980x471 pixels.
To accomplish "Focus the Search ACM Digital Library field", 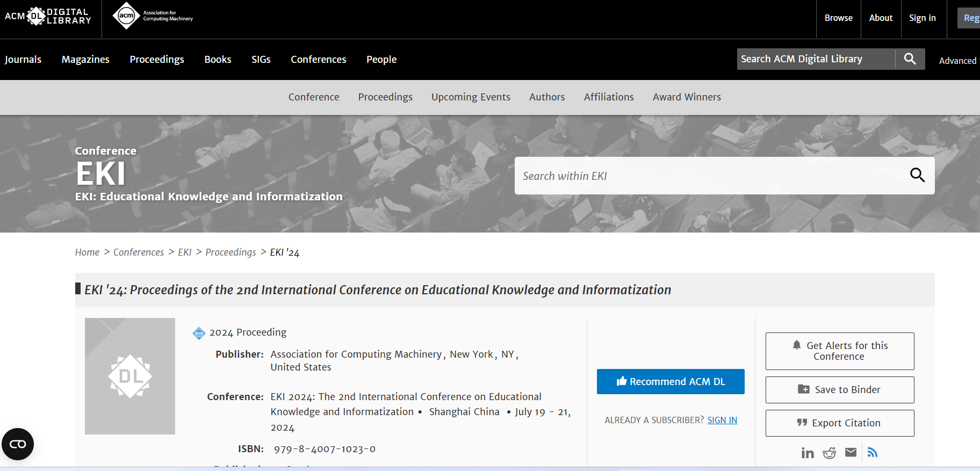I will pos(816,59).
